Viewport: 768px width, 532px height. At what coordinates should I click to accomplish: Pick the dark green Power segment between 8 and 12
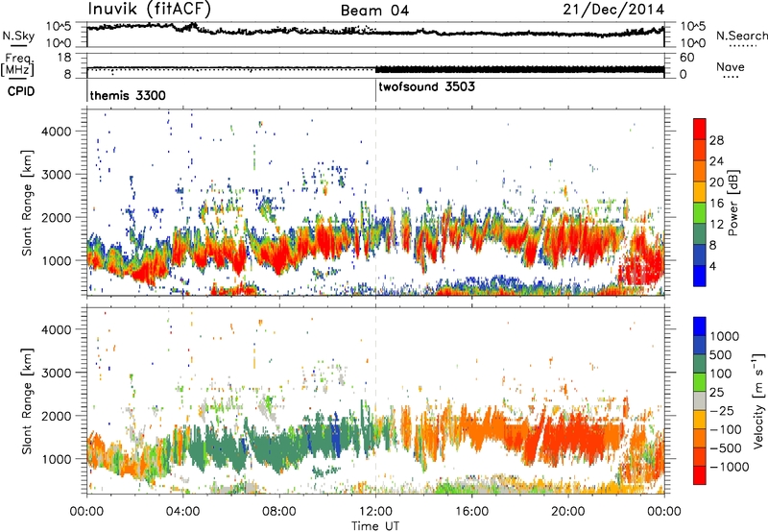[x=700, y=233]
